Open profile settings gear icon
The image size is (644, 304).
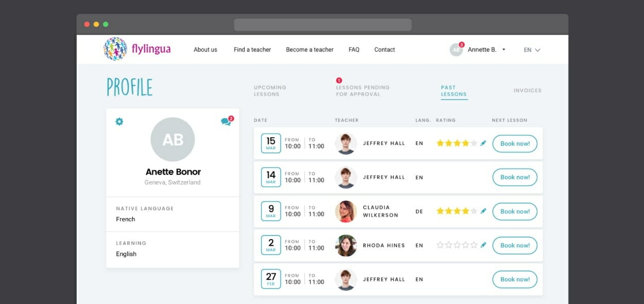120,122
